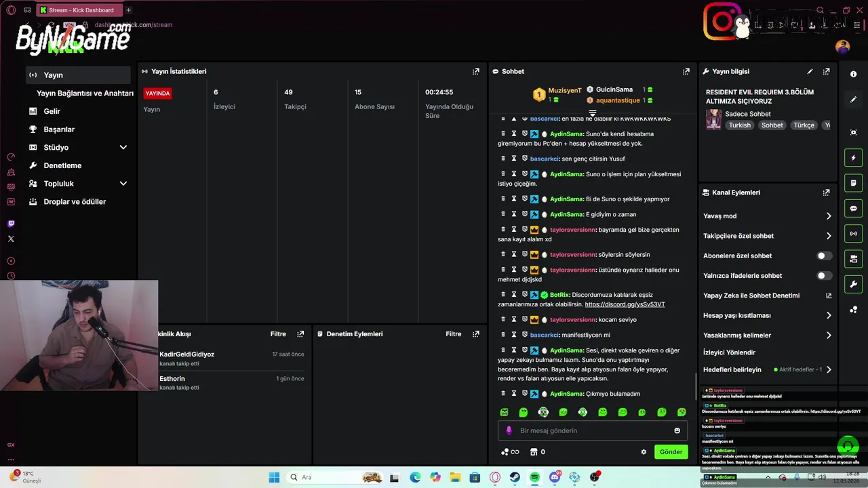
Task: Click the Sadece Sohbet category thumbnail
Action: coord(713,119)
